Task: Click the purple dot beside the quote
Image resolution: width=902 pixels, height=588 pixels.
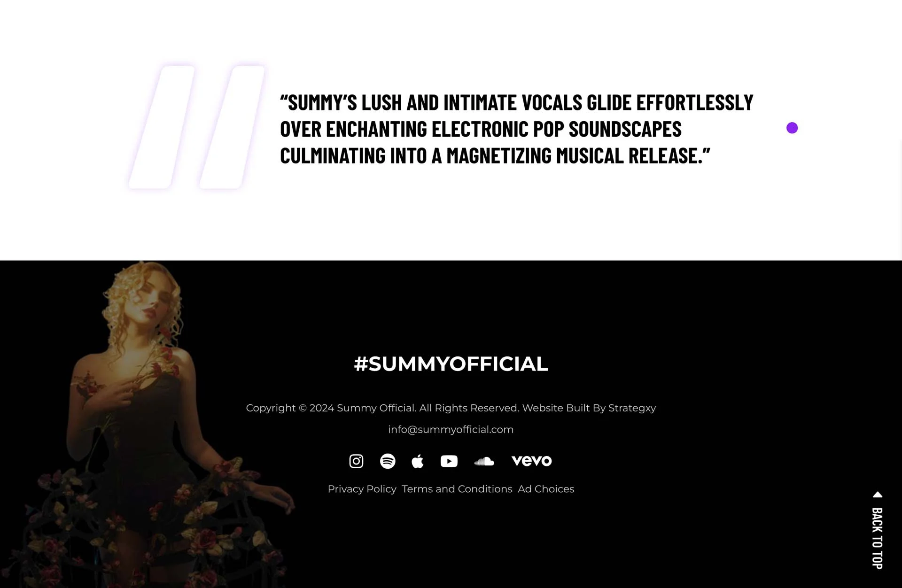Action: point(792,128)
